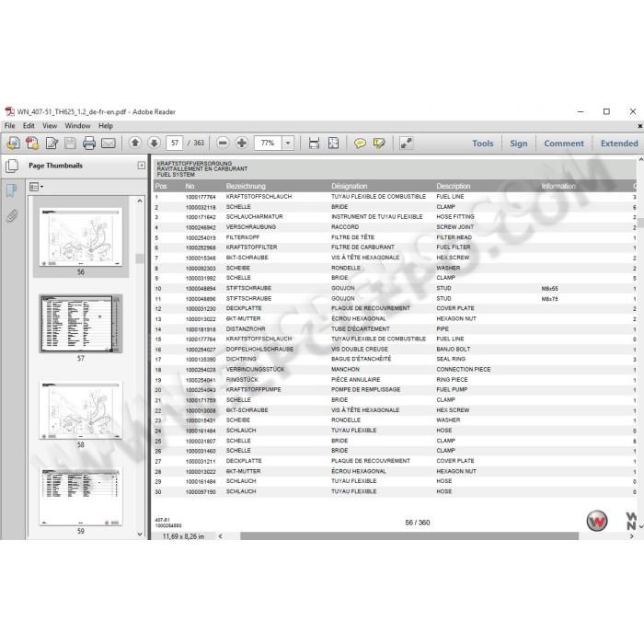
Task: Click the zoom out minus button
Action: pyautogui.click(x=223, y=143)
